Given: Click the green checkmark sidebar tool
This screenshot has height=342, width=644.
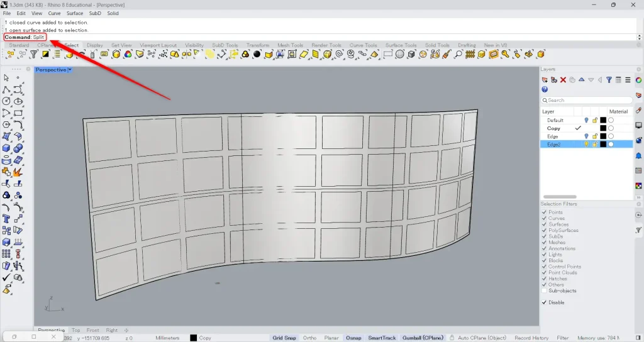Looking at the screenshot, I should [6, 277].
